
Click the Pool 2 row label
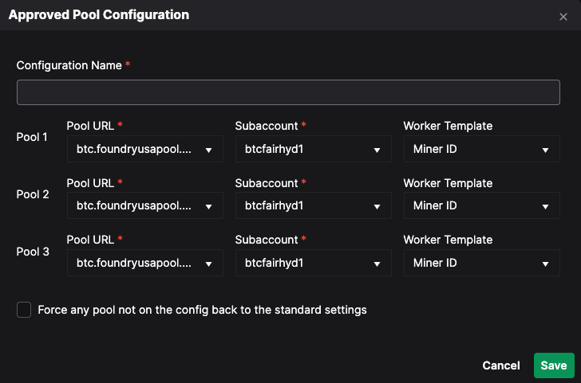33,194
